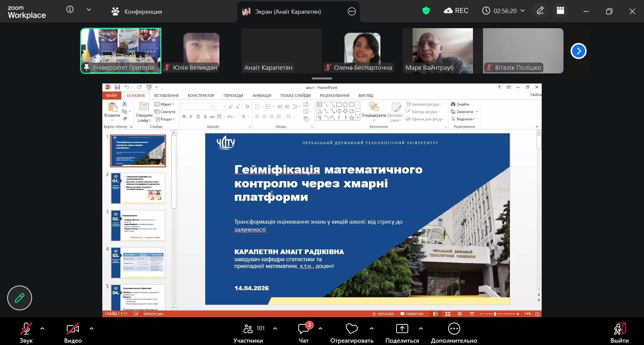This screenshot has height=345, width=644.
Task: Click the green encryption shield icon
Action: pyautogui.click(x=426, y=11)
